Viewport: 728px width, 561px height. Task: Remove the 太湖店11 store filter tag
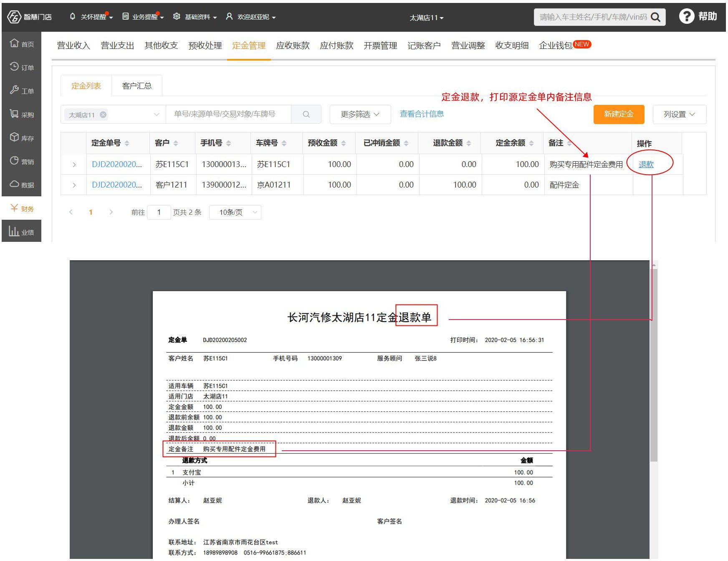[x=103, y=114]
